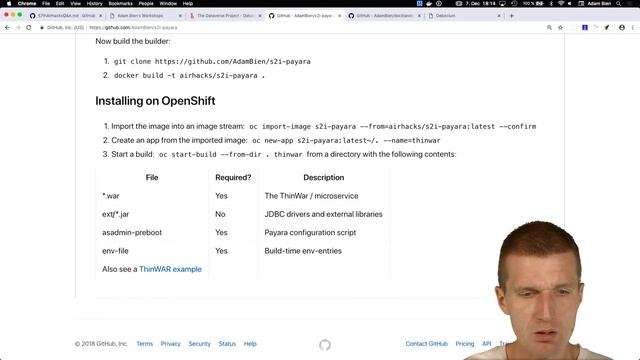This screenshot has height=360, width=640.
Task: Open the AirPlay display menu bar icon
Action: [502, 3]
